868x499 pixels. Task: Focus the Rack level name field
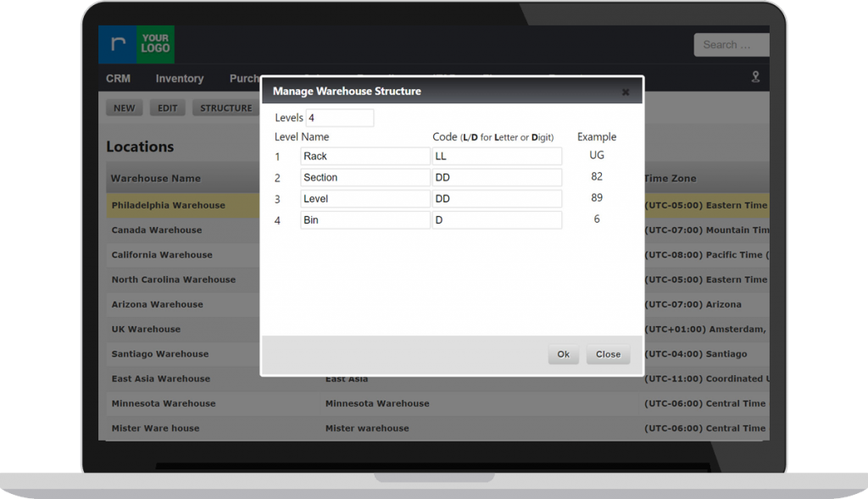[x=364, y=157]
